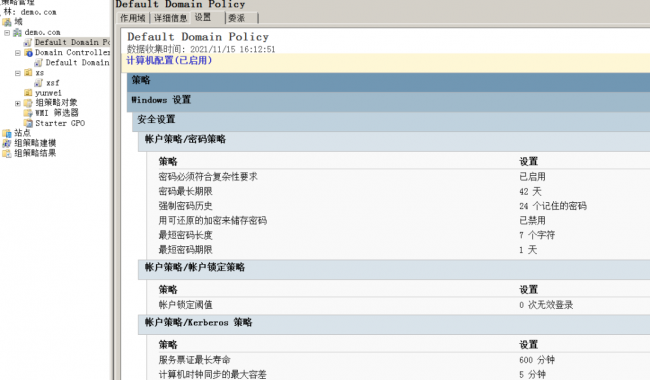Select the 设置 tab
This screenshot has width=650, height=380.
click(x=207, y=17)
